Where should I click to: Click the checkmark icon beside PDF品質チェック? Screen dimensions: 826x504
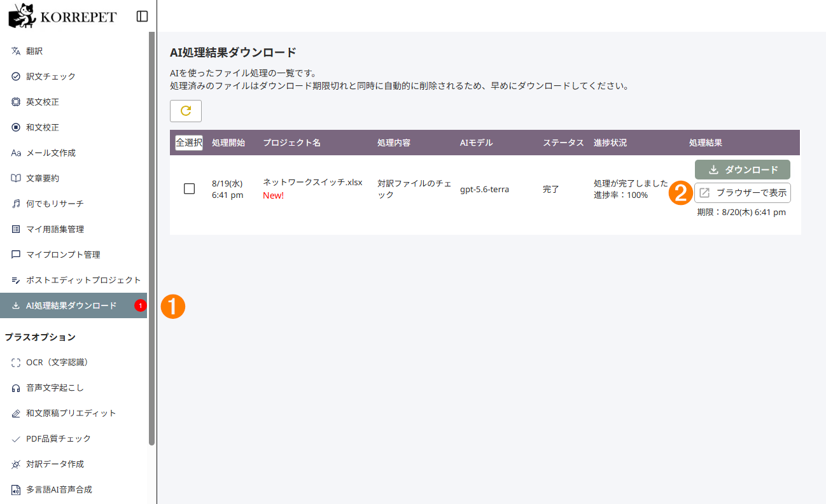[16, 438]
